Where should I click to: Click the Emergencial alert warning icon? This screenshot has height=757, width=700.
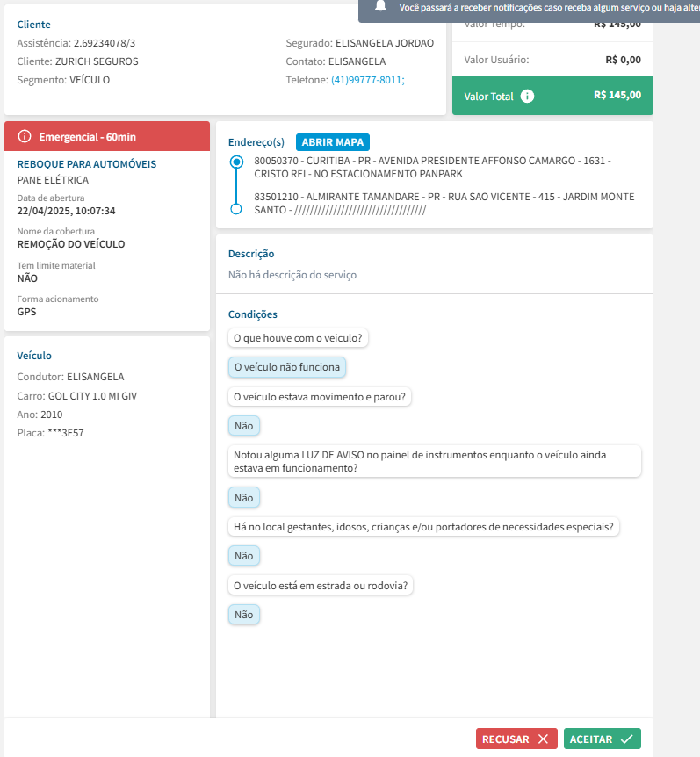tap(25, 136)
